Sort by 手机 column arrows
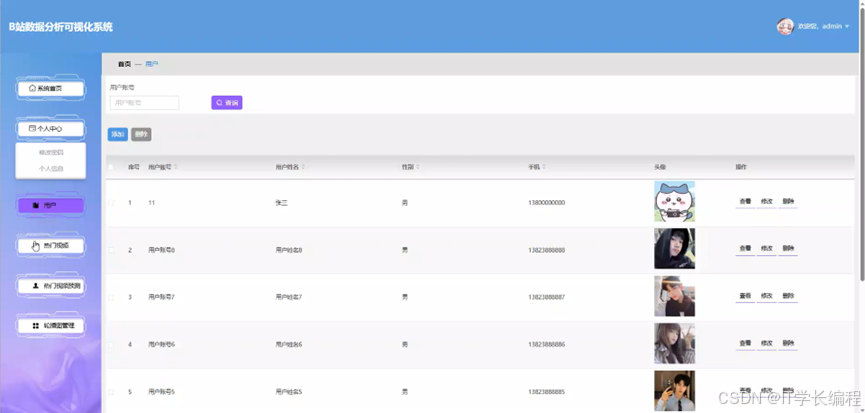Image resolution: width=865 pixels, height=413 pixels. (x=544, y=167)
